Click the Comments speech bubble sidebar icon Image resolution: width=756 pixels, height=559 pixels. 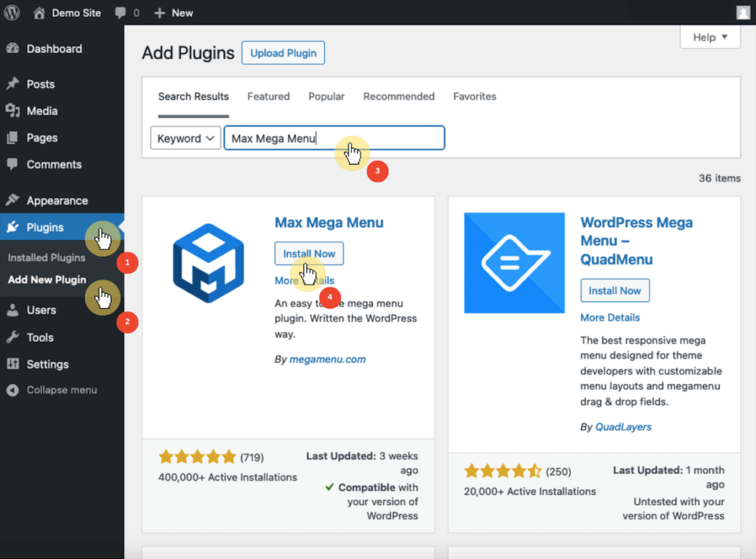pos(13,164)
